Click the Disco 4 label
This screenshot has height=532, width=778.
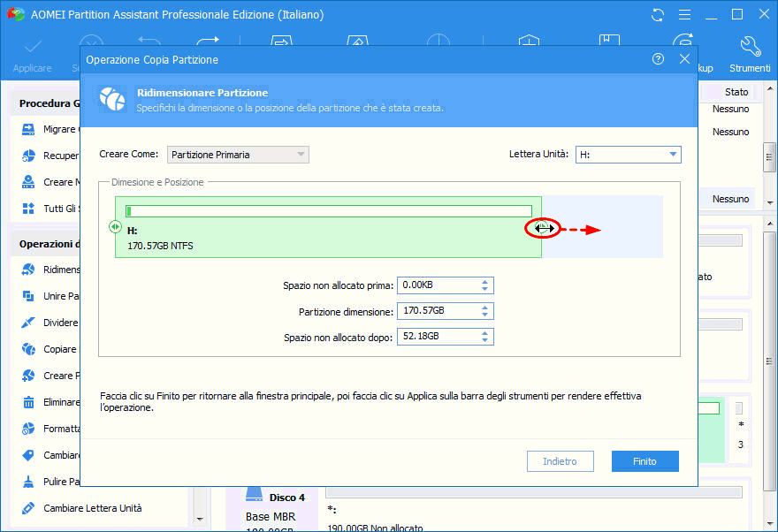click(x=286, y=498)
